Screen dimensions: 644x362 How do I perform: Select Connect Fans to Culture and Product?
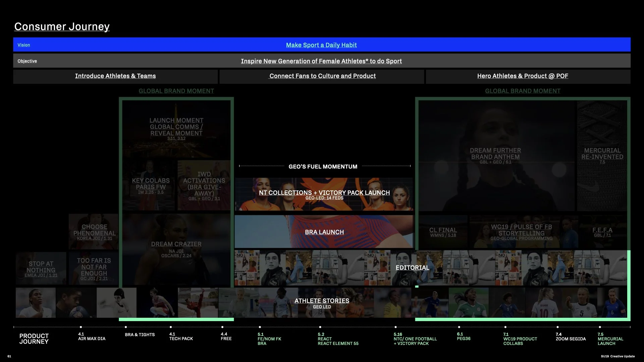[322, 76]
